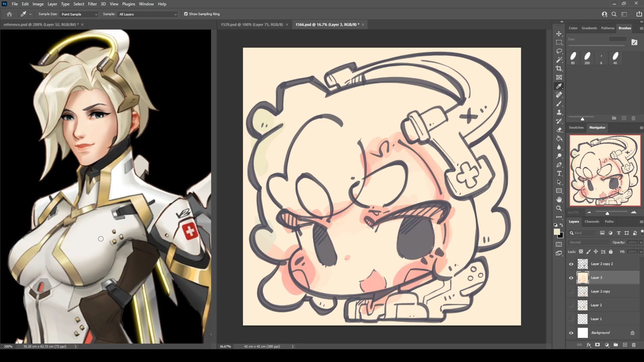Select the Blur tool
Viewport: 644px width, 362px height.
point(559,147)
